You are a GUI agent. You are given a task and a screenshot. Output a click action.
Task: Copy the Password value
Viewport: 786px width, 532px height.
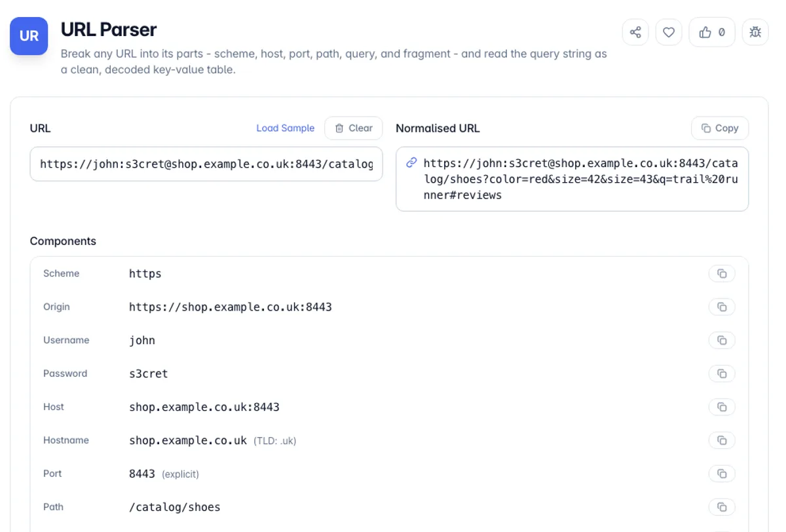pyautogui.click(x=722, y=373)
